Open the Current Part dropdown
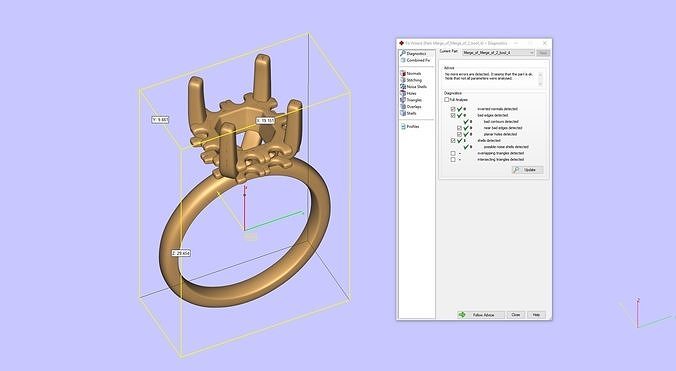The width and height of the screenshot is (676, 371). coord(498,53)
